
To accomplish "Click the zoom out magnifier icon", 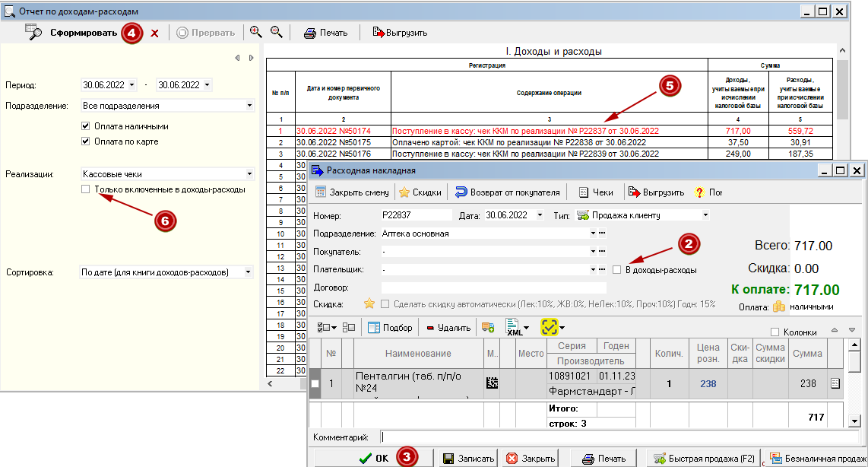I will coord(276,32).
